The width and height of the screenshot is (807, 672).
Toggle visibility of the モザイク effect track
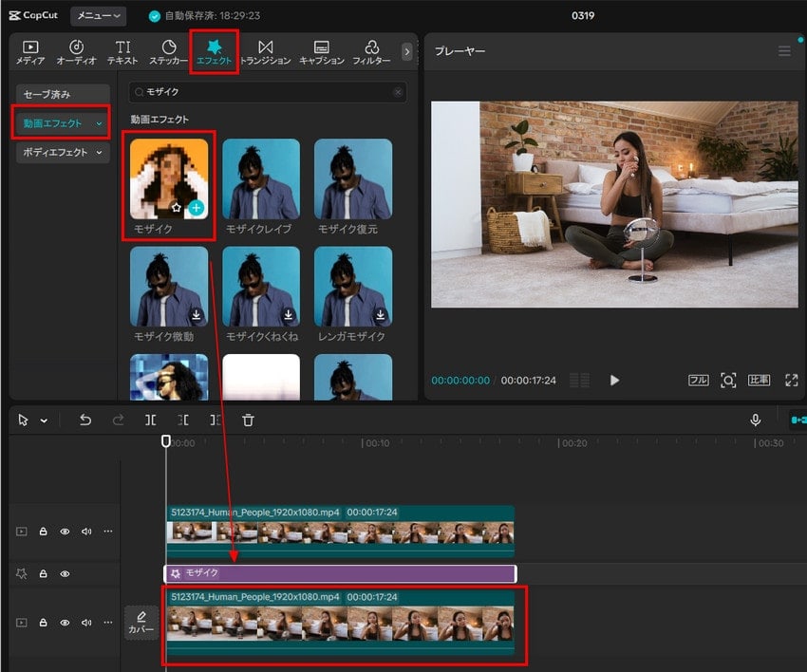(x=65, y=573)
